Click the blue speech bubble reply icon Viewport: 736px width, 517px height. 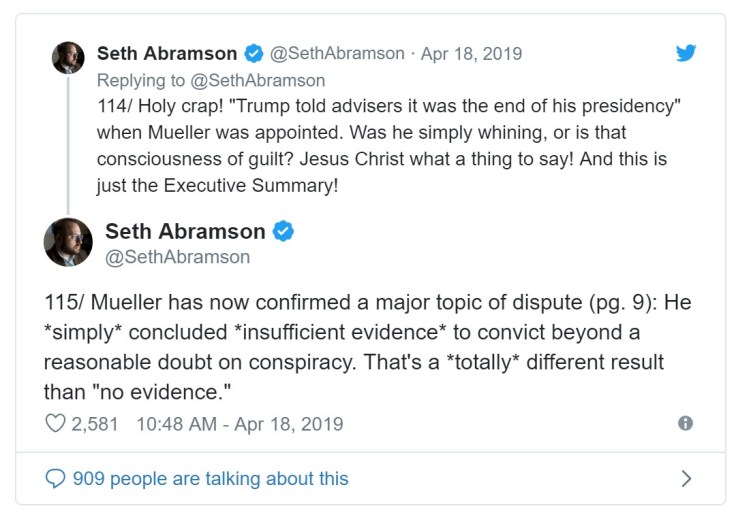pyautogui.click(x=56, y=478)
